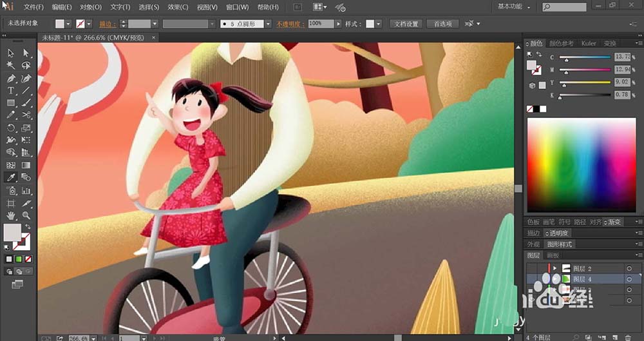The height and width of the screenshot is (341, 644).
Task: Expand 图层 2 disclosure triangle
Action: 555,268
